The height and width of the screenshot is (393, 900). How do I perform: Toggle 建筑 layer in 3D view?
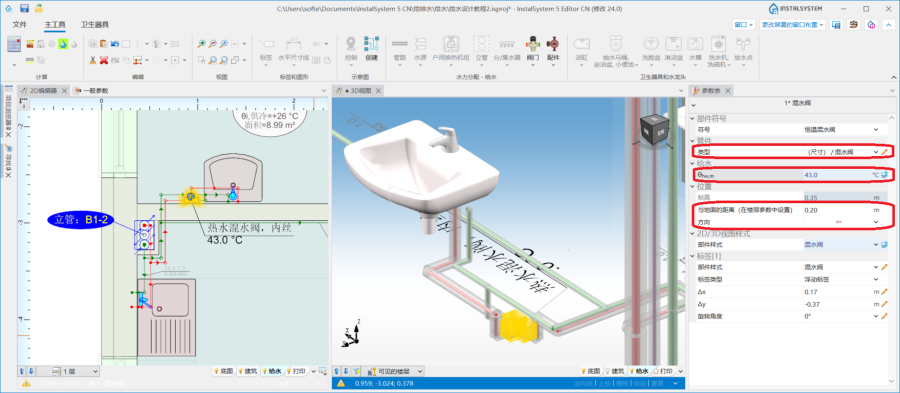click(x=615, y=371)
